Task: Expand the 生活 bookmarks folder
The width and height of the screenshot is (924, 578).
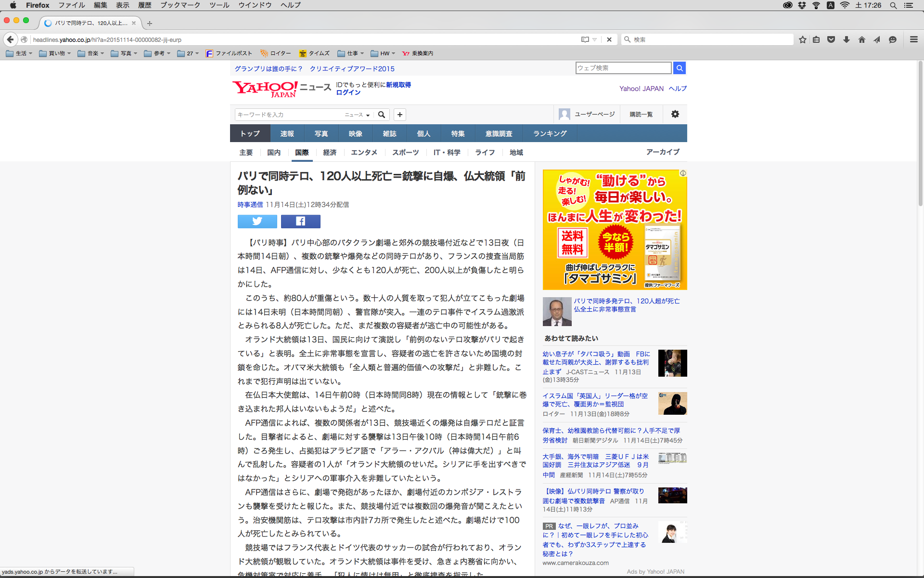Action: point(19,53)
